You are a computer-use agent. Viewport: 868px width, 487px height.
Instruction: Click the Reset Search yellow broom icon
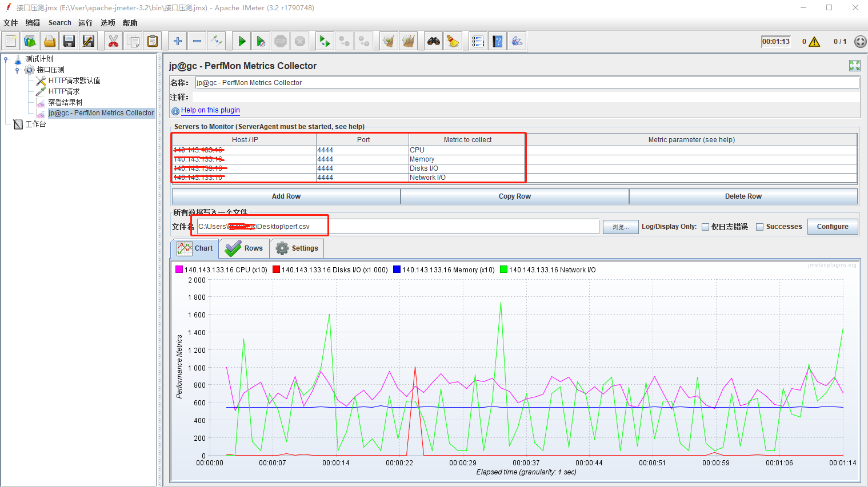point(453,41)
